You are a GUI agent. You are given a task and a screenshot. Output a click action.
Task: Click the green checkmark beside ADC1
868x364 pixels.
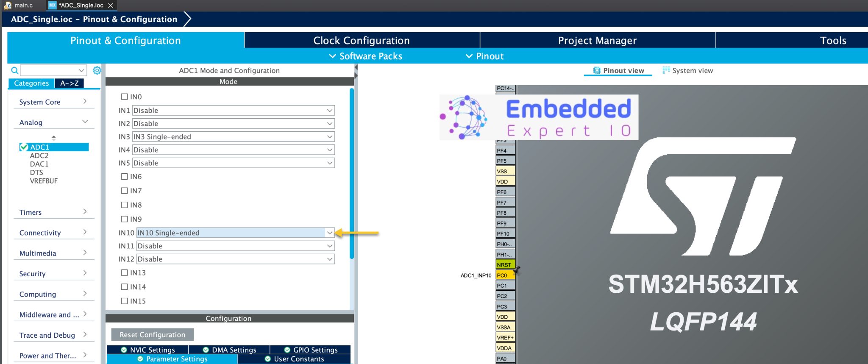point(24,147)
